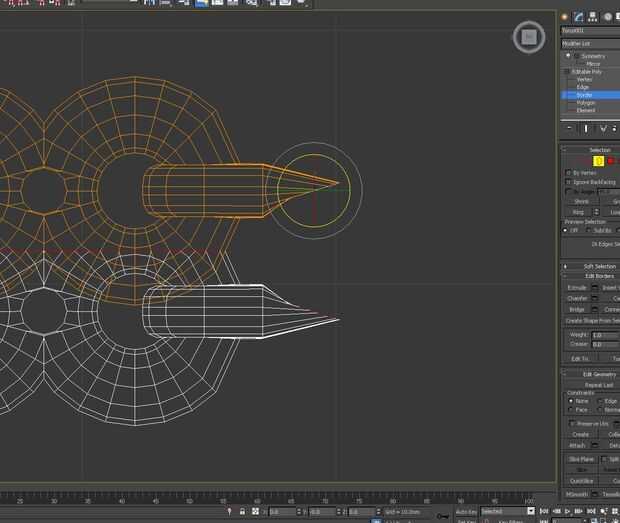The image size is (620, 523).
Task: Collapse the Edit Borders rollout
Action: tap(599, 276)
